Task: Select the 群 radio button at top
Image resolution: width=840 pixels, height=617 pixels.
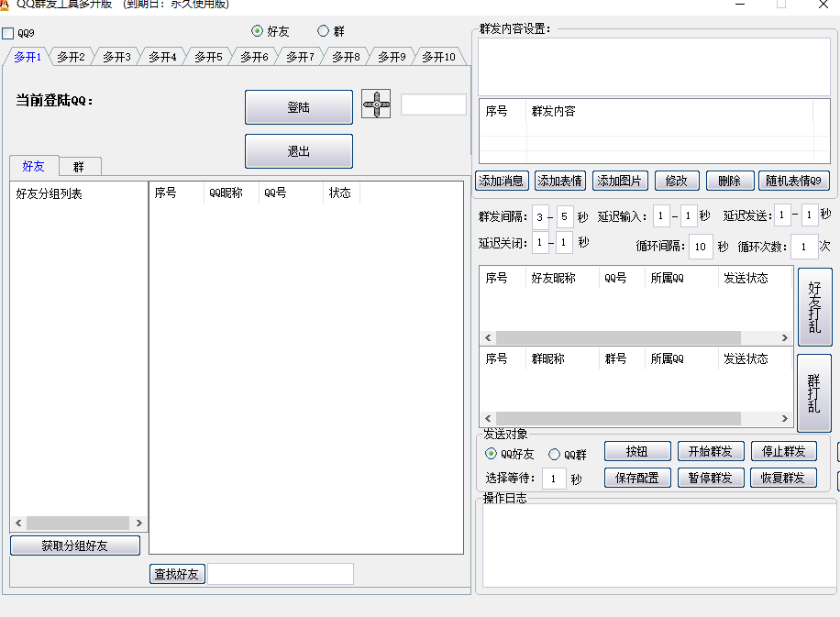Action: click(323, 31)
